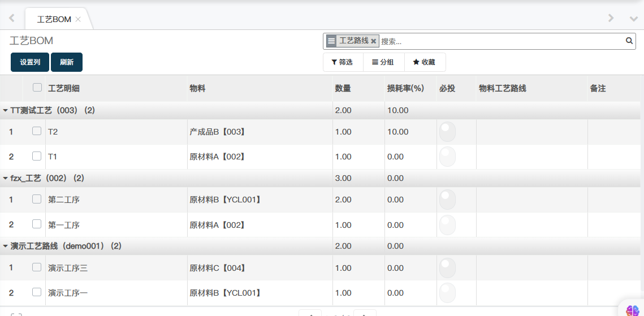
Task: Collapse the TT测试工艺 (003) group
Action: pos(6,111)
